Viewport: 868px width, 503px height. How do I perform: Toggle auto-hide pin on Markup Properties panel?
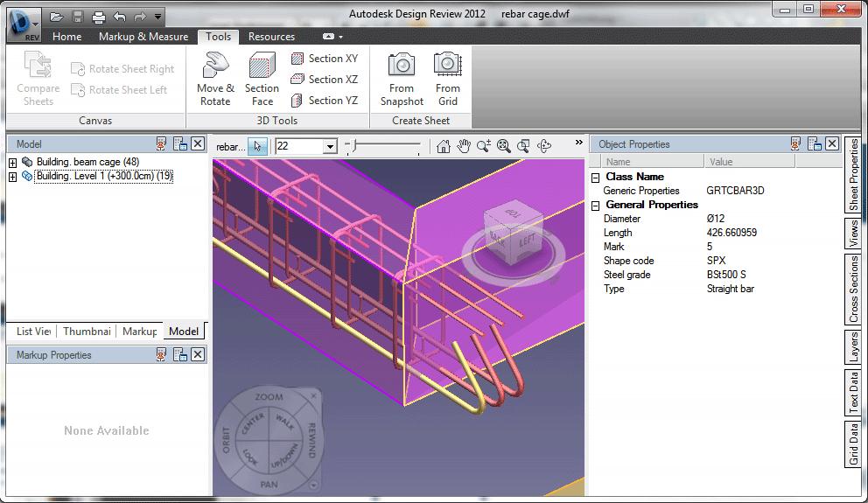pos(161,354)
